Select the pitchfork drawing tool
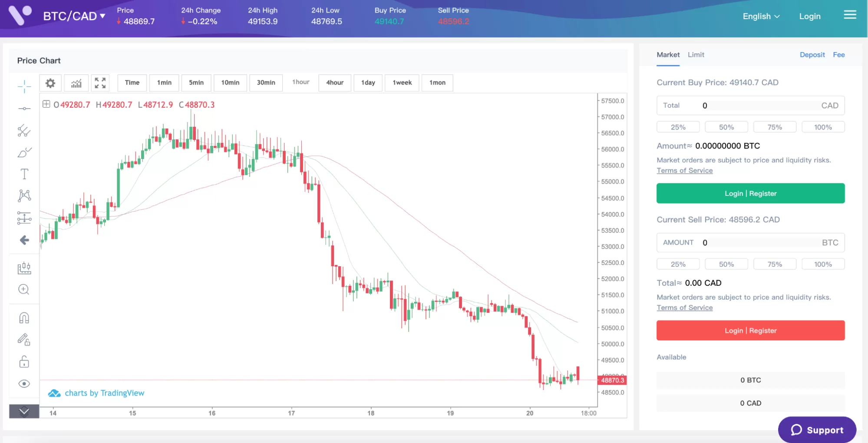Viewport: 868px width, 443px height. pyautogui.click(x=24, y=130)
